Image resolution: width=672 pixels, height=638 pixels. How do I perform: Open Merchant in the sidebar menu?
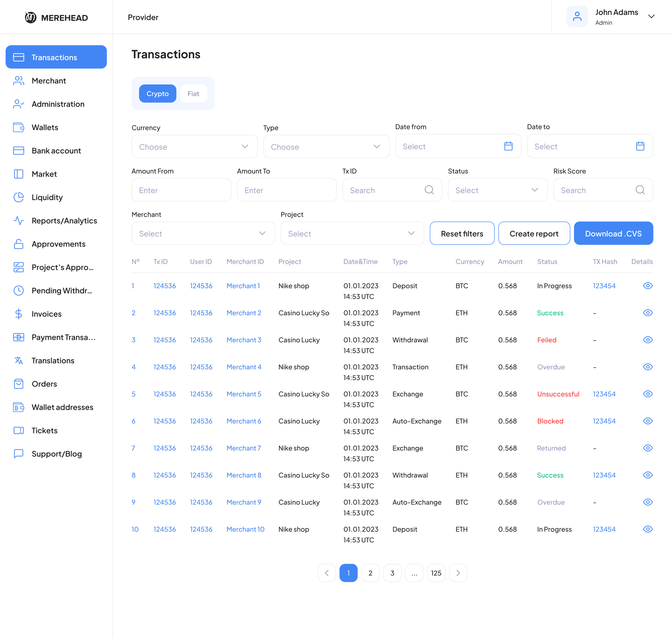click(49, 81)
